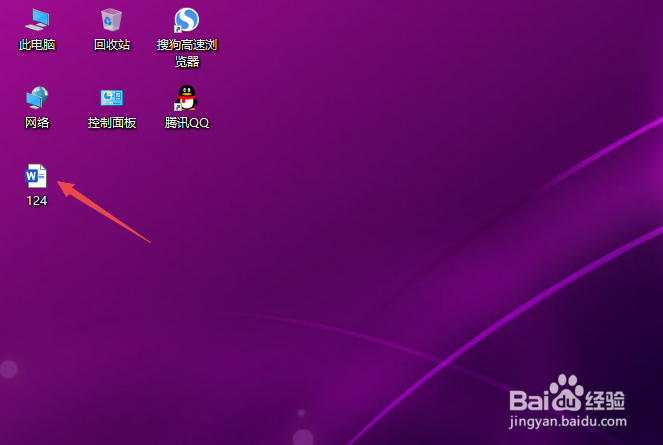Click the 控制面板 text label
The height and width of the screenshot is (445, 663).
(112, 123)
